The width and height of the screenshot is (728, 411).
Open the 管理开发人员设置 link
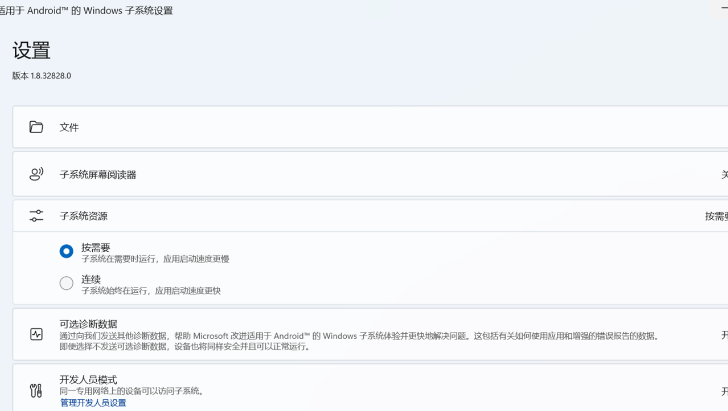(x=93, y=403)
